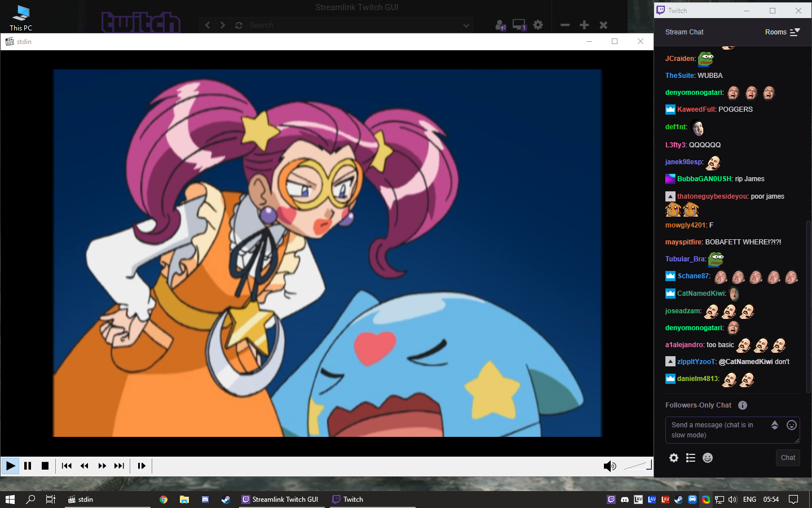Click the username BubbaGAN0USH in chat
The image size is (812, 508).
[x=704, y=179]
